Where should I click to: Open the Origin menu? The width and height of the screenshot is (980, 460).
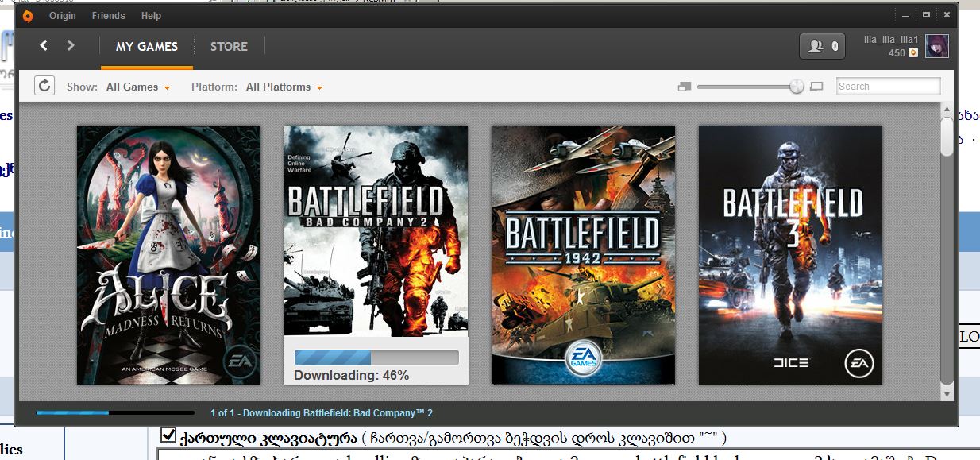[x=63, y=16]
